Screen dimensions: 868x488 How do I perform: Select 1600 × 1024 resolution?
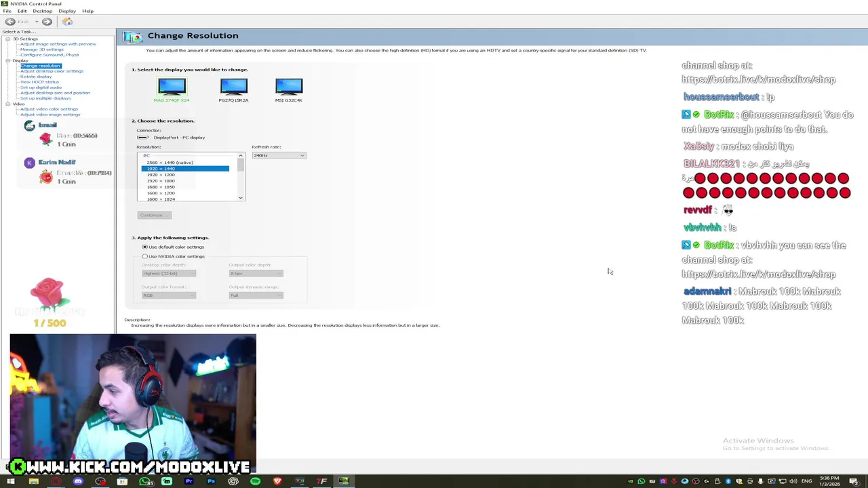(x=161, y=199)
